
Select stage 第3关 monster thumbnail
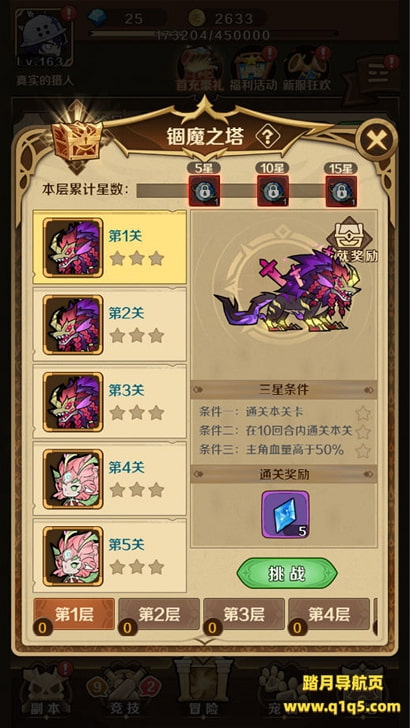[73, 402]
